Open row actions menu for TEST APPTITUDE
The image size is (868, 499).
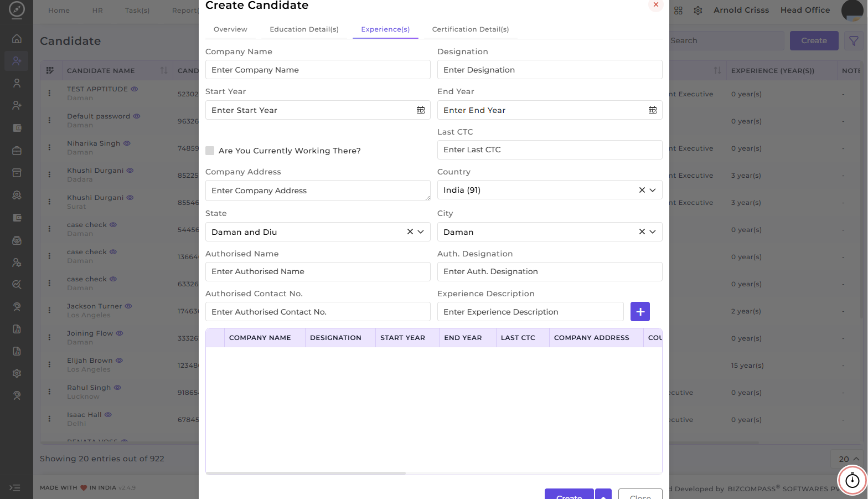pyautogui.click(x=49, y=93)
